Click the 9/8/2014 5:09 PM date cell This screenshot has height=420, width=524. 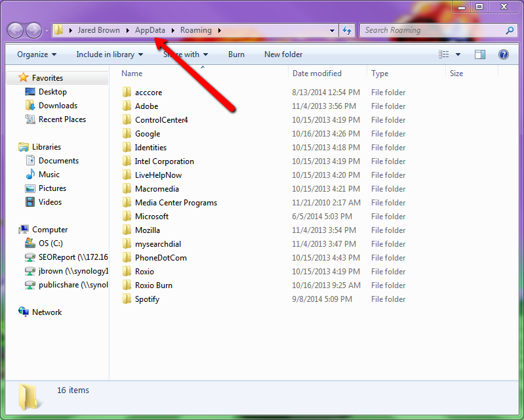coord(322,299)
